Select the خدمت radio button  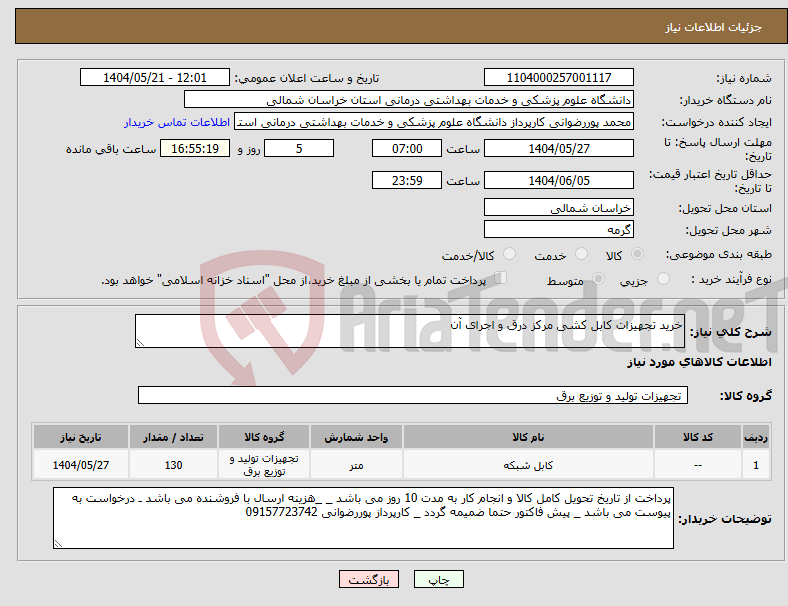coord(581,254)
